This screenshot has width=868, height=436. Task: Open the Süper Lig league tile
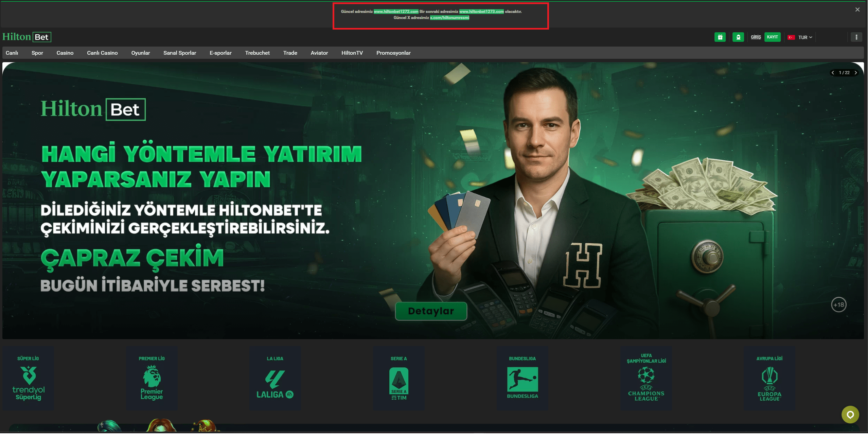(x=28, y=378)
